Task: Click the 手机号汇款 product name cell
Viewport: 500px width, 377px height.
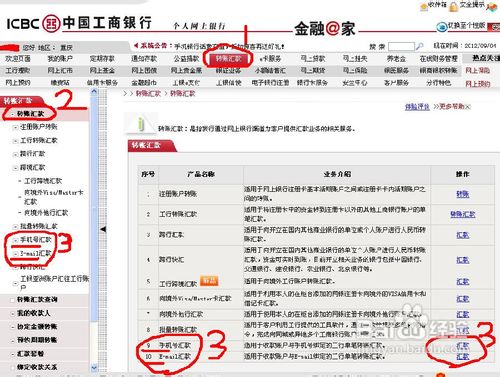Action: click(x=175, y=345)
